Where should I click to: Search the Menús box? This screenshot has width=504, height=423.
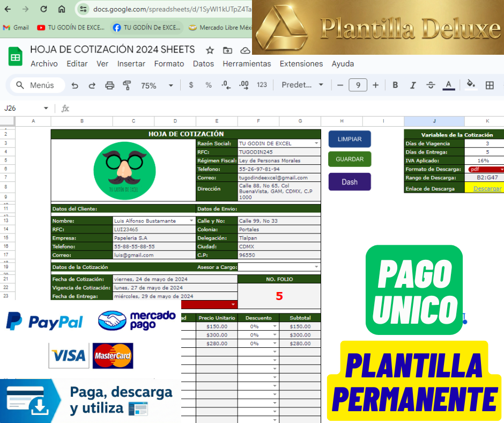click(x=37, y=85)
